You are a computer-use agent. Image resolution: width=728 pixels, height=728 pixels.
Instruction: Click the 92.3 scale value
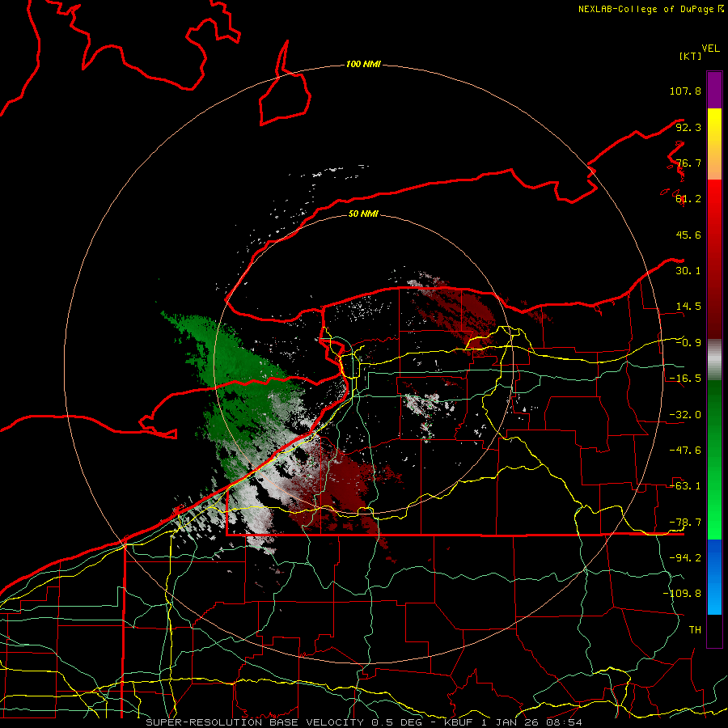pyautogui.click(x=688, y=127)
